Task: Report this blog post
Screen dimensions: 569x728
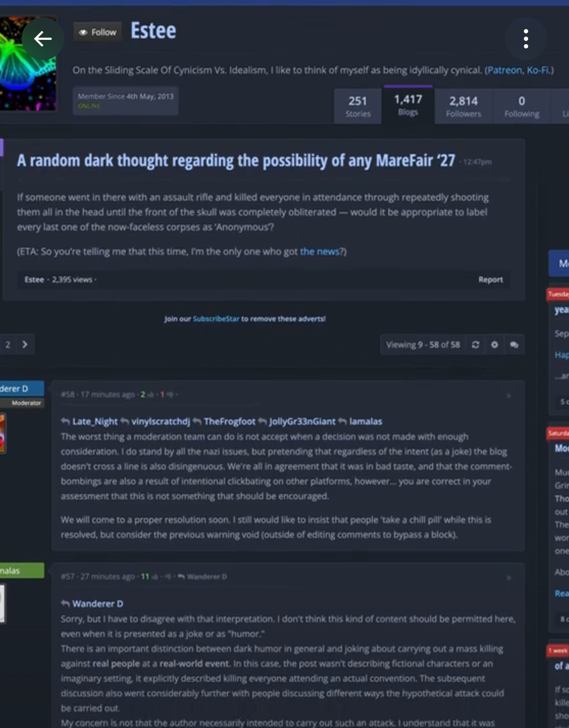Action: tap(491, 280)
